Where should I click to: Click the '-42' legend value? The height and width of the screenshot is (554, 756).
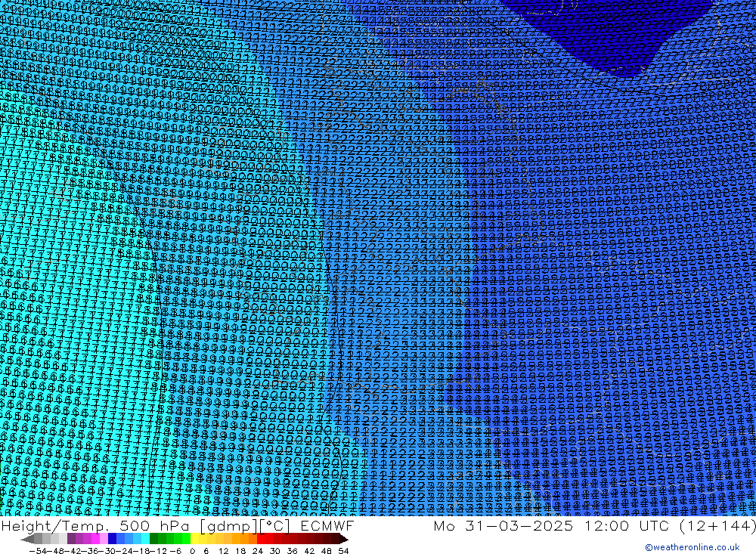74,551
